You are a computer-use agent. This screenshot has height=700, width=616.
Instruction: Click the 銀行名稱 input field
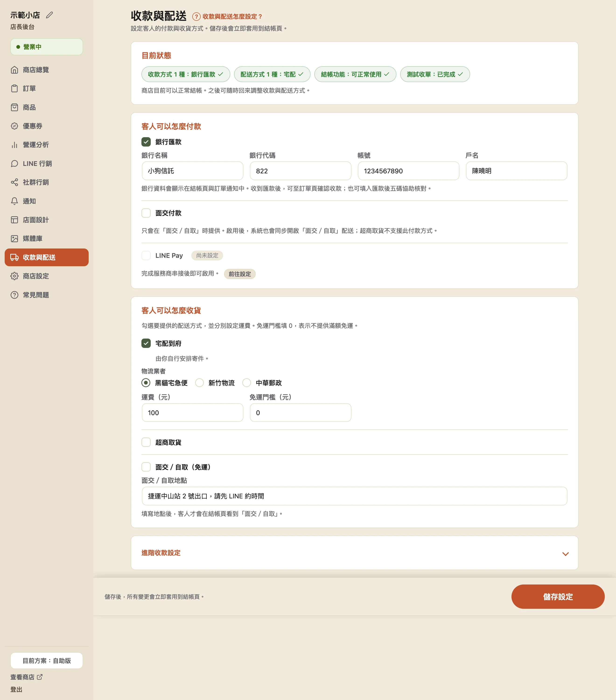(192, 171)
